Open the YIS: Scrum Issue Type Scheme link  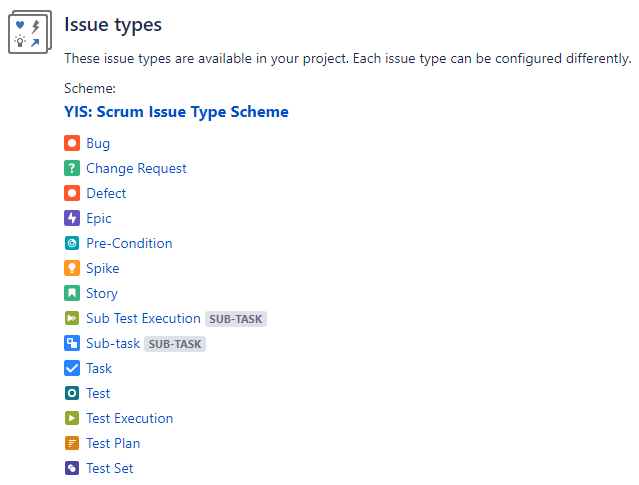pos(176,112)
